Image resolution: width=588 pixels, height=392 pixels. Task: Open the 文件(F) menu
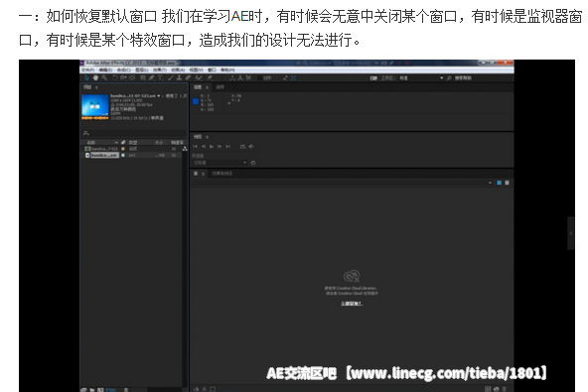[87, 70]
